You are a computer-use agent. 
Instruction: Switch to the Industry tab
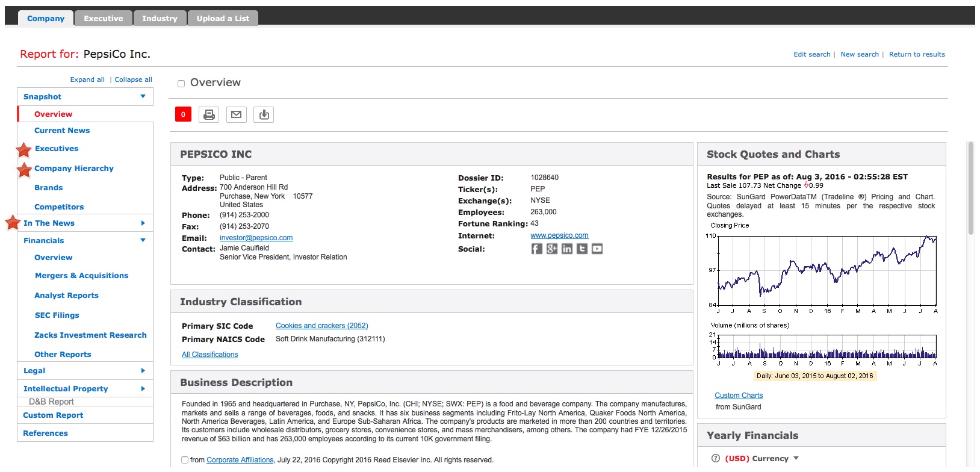tap(160, 18)
